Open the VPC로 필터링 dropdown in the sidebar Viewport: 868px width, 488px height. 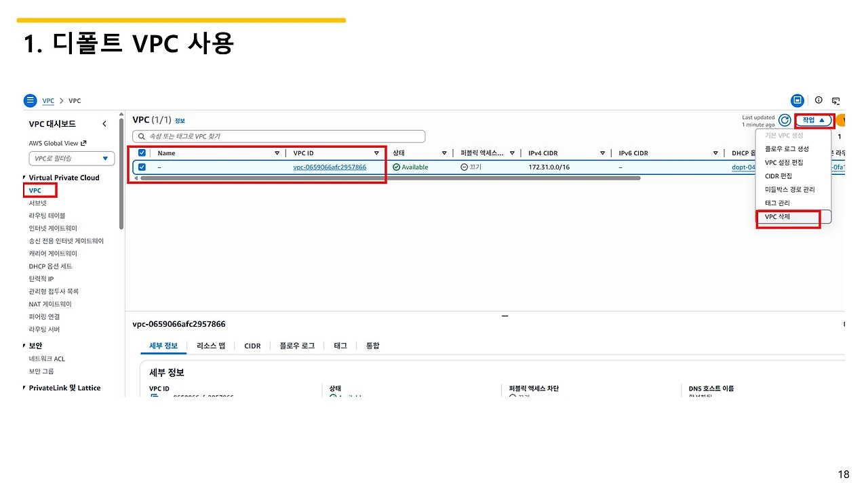pyautogui.click(x=71, y=158)
